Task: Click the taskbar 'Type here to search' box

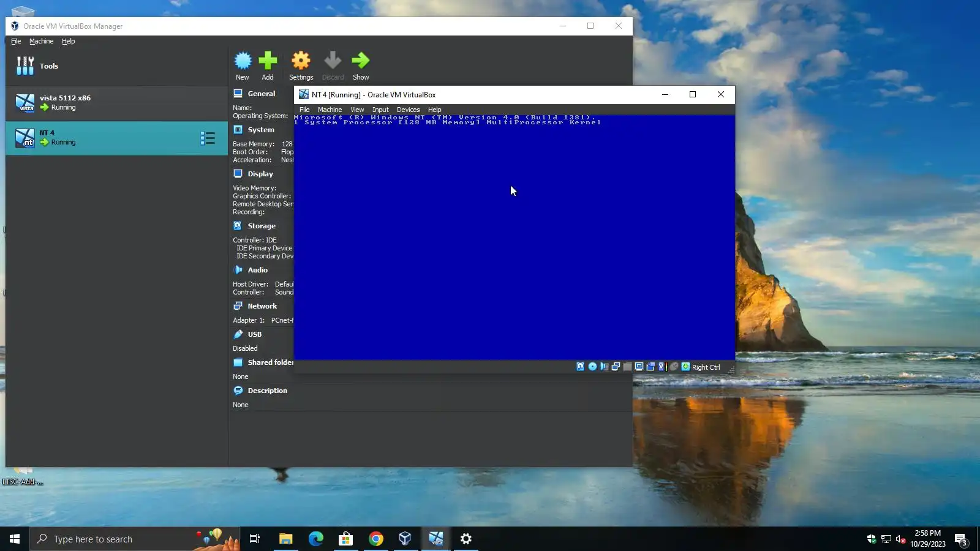Action: tap(135, 539)
